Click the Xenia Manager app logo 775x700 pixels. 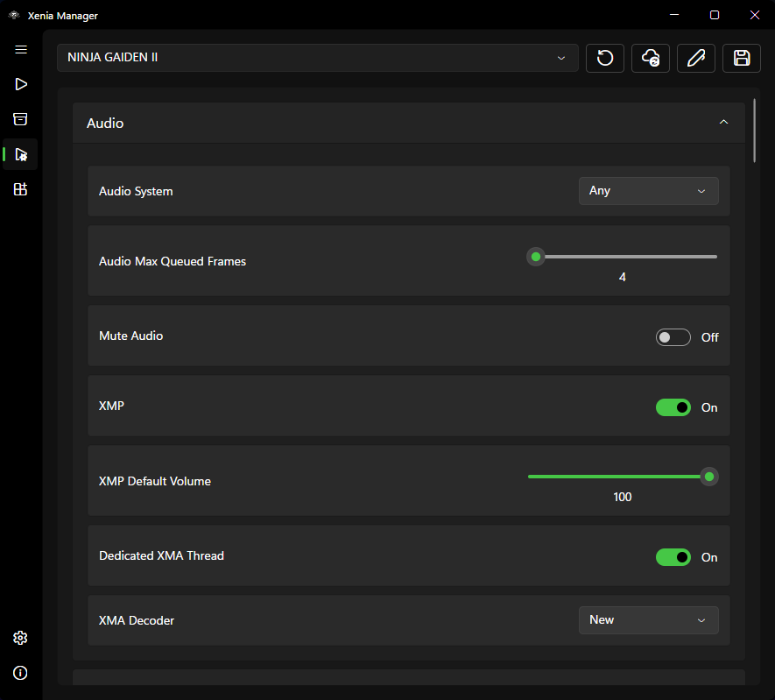click(14, 15)
